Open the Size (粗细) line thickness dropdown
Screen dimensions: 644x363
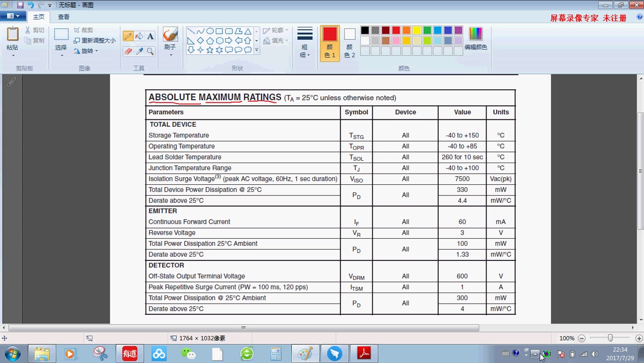(x=305, y=43)
